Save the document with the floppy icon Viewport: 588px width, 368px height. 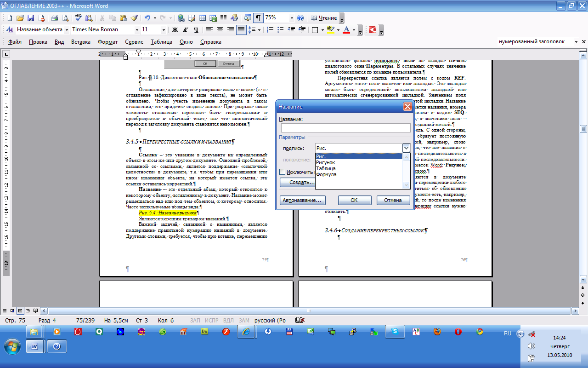coord(31,18)
